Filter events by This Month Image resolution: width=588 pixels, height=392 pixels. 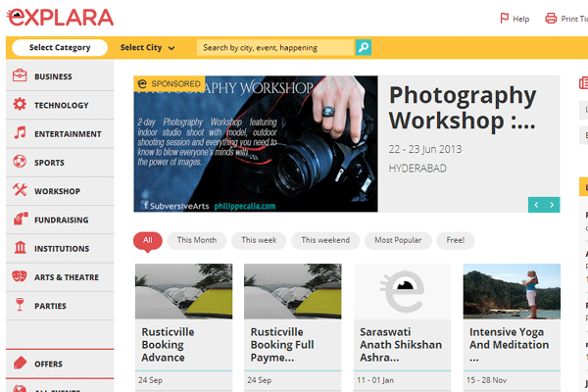click(x=197, y=240)
